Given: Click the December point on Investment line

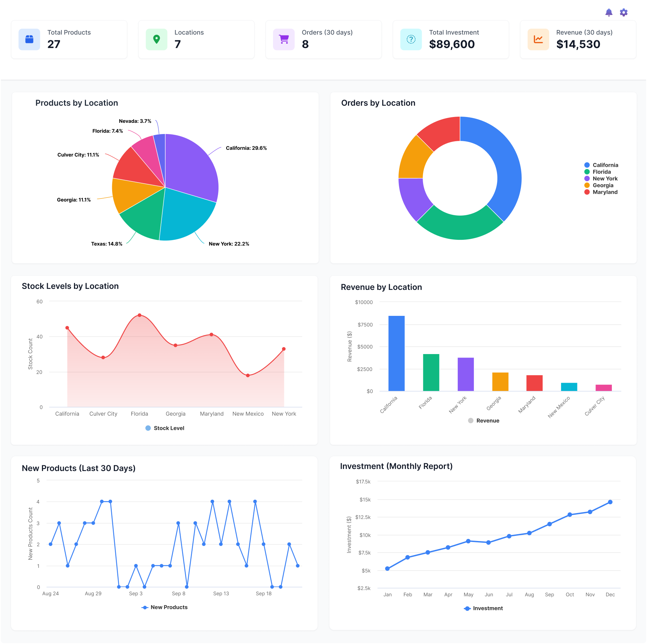Looking at the screenshot, I should pyautogui.click(x=610, y=501).
